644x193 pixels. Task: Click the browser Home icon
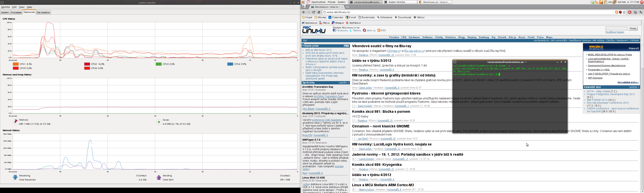click(x=319, y=12)
